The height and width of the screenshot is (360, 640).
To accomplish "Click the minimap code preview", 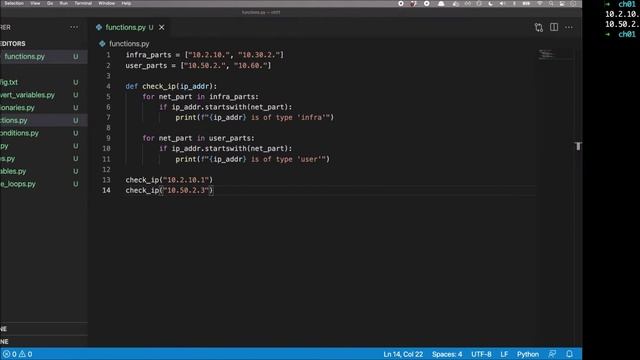I will point(547,54).
